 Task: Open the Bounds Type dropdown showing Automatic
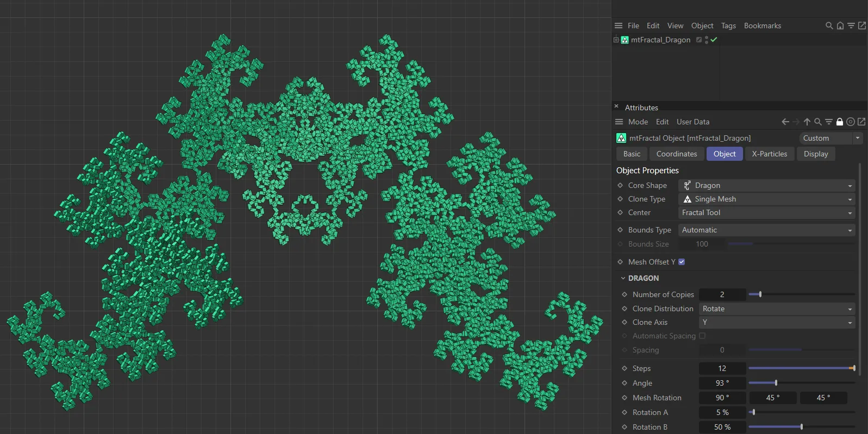point(766,230)
